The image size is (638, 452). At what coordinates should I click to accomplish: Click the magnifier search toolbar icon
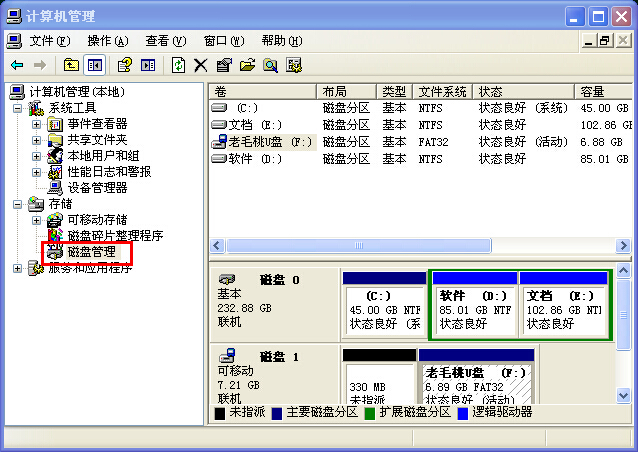270,65
